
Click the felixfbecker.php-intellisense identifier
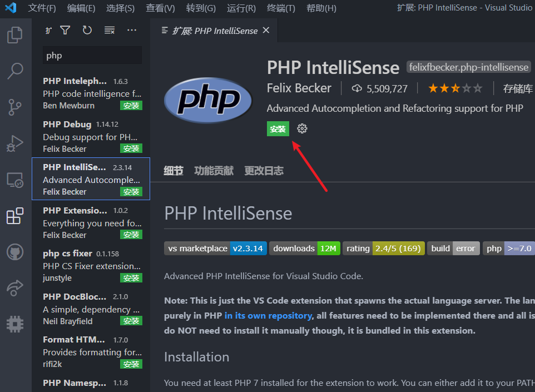pyautogui.click(x=469, y=67)
